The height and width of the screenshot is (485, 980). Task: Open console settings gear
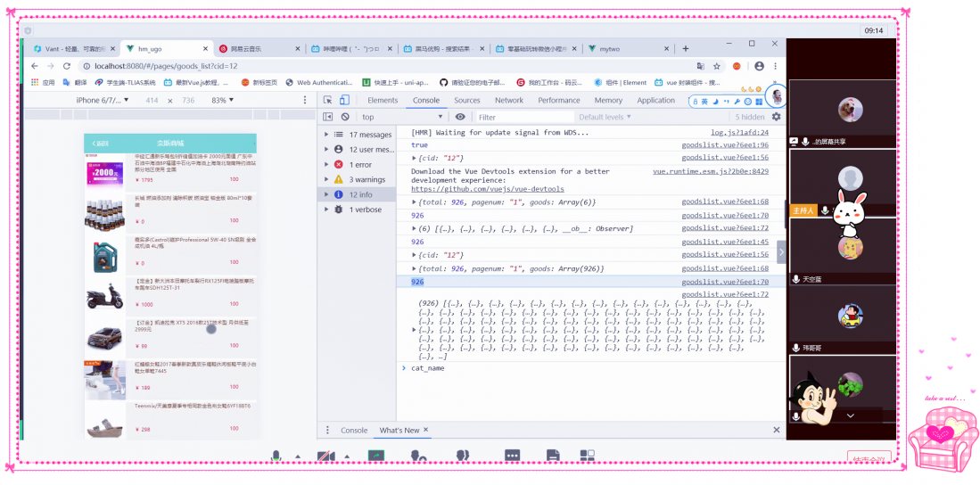tap(776, 117)
